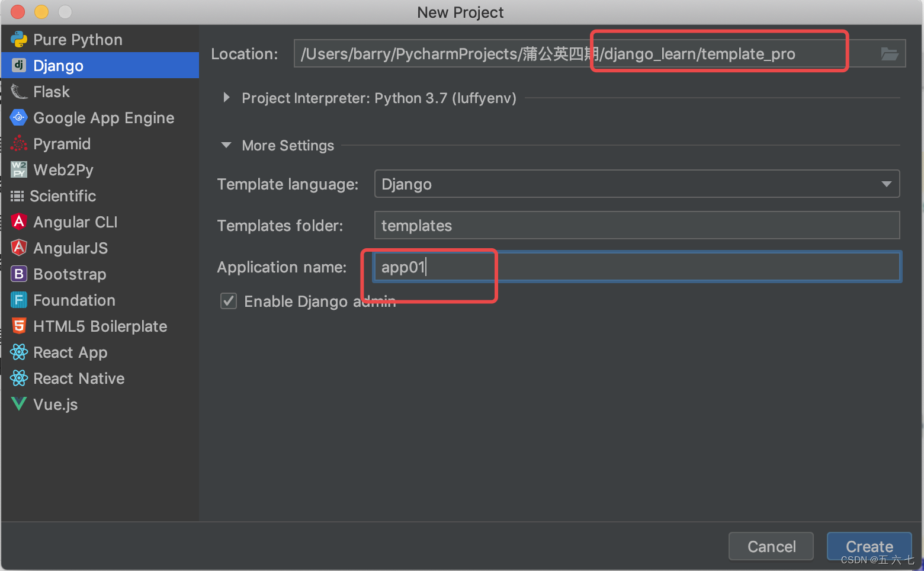The image size is (924, 571).
Task: Click the Scientific grid icon
Action: click(x=17, y=196)
